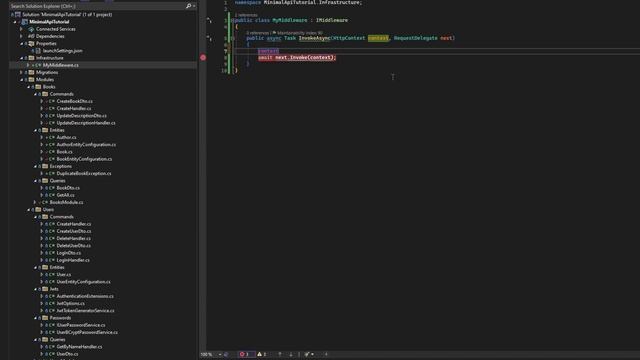
Task: Click the implementation glyph beside the MyMiddleware class line
Action: 209,20
